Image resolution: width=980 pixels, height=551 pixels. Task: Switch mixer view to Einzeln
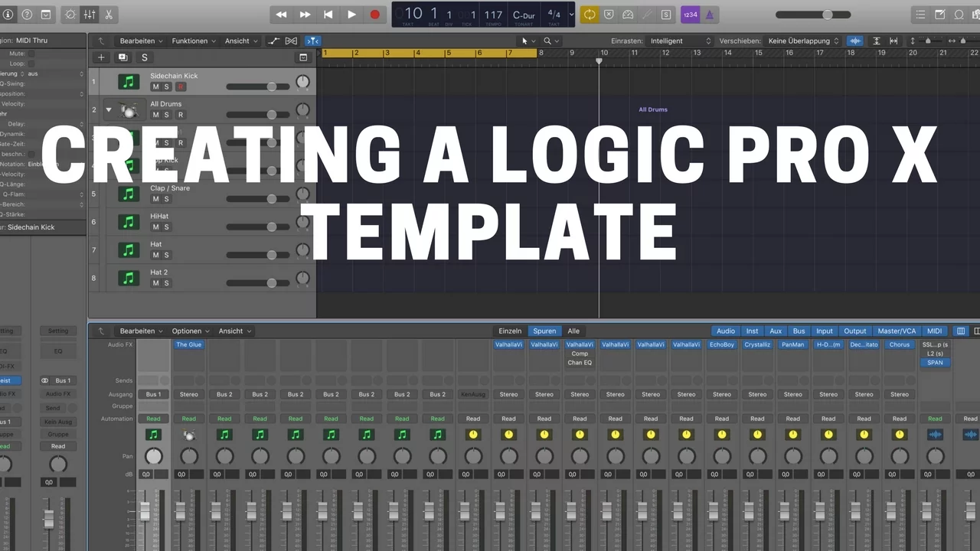pos(510,331)
